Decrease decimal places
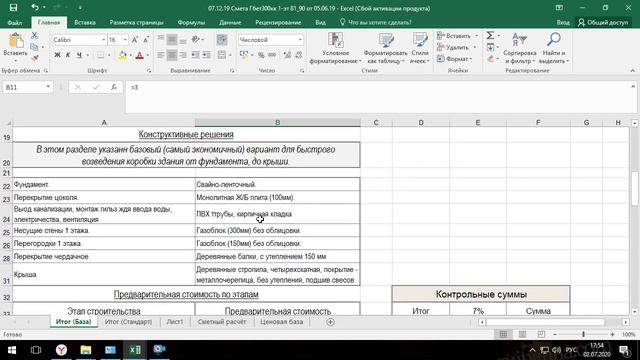The height and width of the screenshot is (360, 640). (x=298, y=55)
